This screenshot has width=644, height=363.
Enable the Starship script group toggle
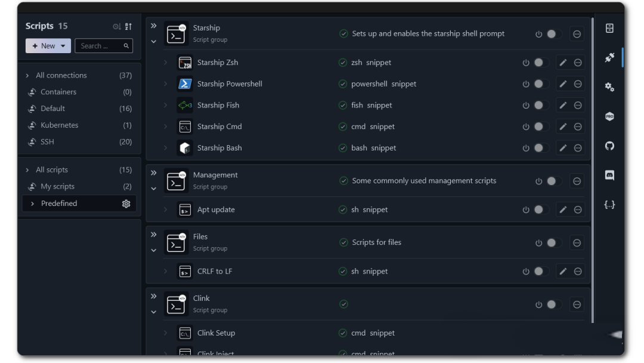[x=553, y=34]
